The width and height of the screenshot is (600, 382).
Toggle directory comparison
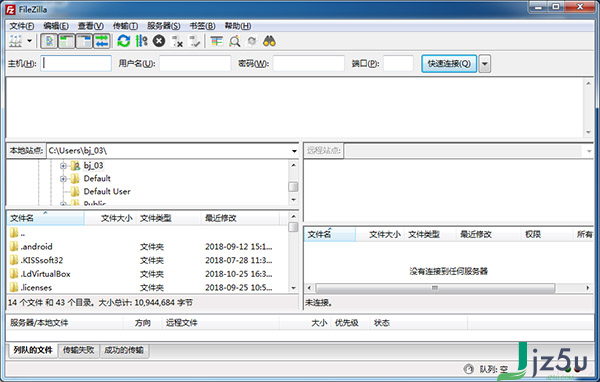pos(234,41)
